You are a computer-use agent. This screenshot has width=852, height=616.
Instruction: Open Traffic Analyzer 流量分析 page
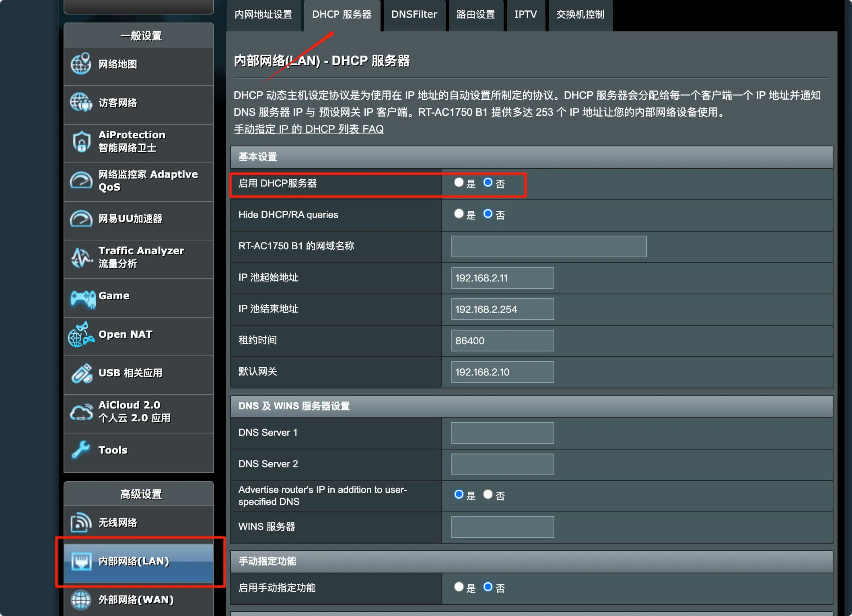click(x=139, y=259)
